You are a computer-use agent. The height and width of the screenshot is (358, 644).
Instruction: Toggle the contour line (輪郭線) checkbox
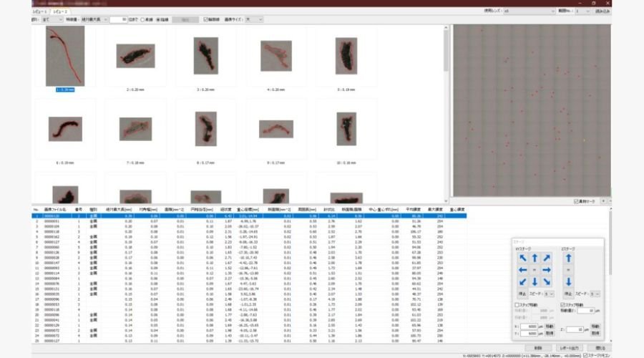pos(206,19)
